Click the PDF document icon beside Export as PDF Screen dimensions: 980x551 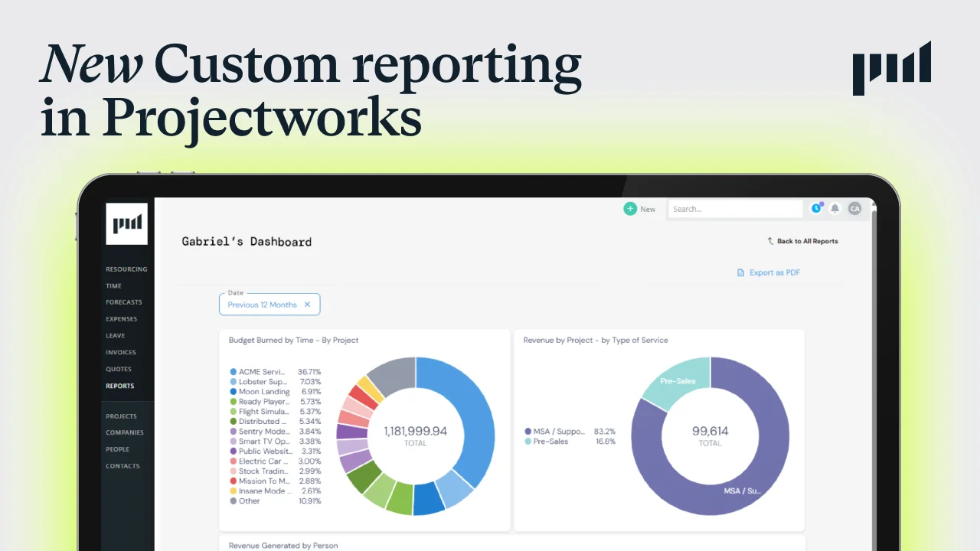pyautogui.click(x=741, y=272)
